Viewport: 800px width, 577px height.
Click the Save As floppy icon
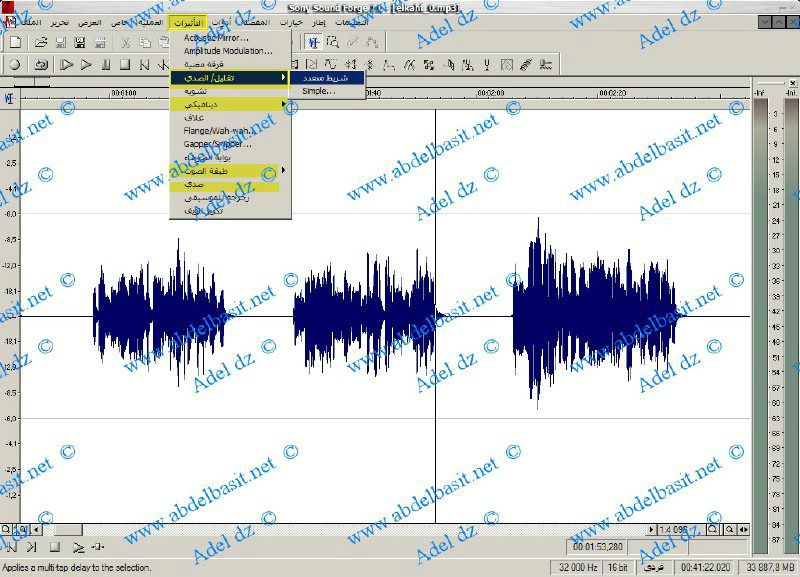(80, 43)
